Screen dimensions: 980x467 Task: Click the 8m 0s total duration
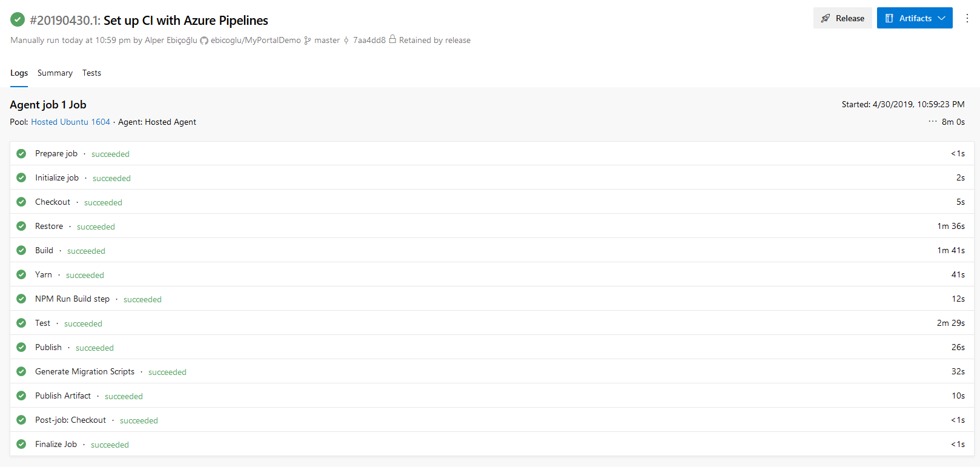tap(953, 122)
